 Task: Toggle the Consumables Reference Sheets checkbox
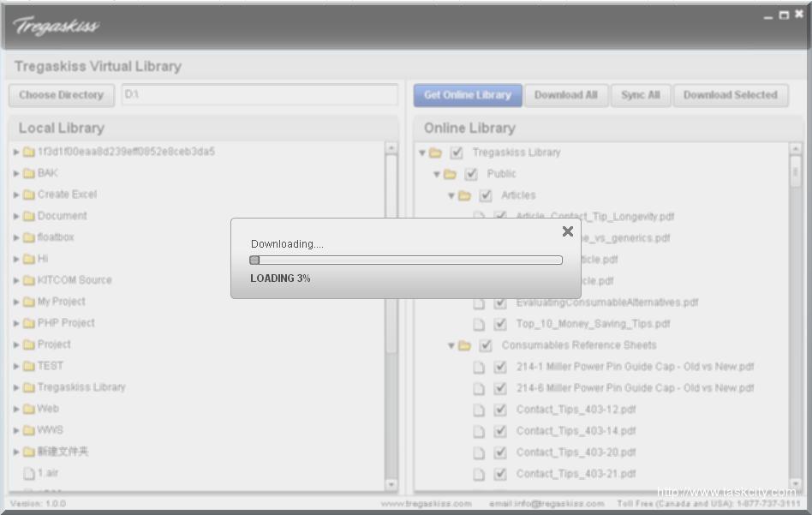pos(486,345)
